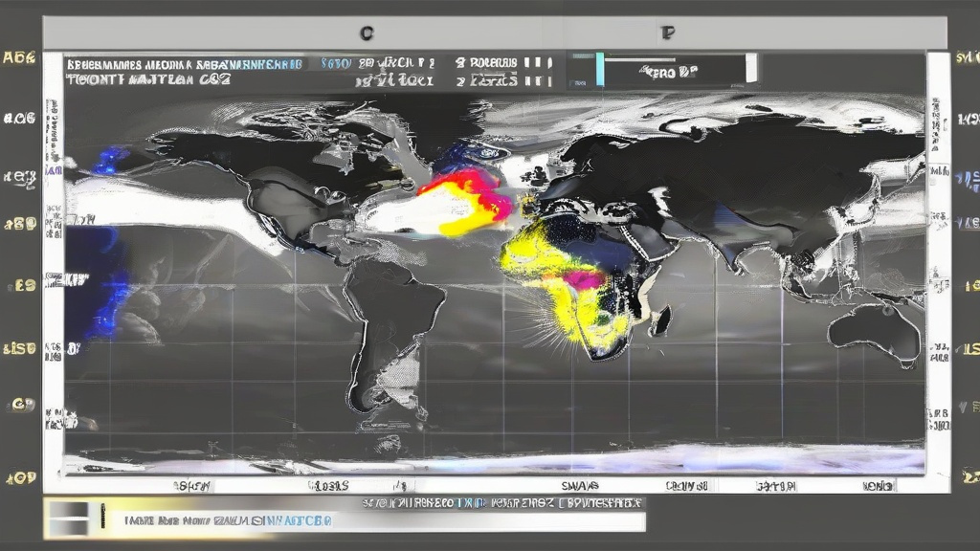
Task: Click the magenta spot in central Africa
Action: [584, 279]
